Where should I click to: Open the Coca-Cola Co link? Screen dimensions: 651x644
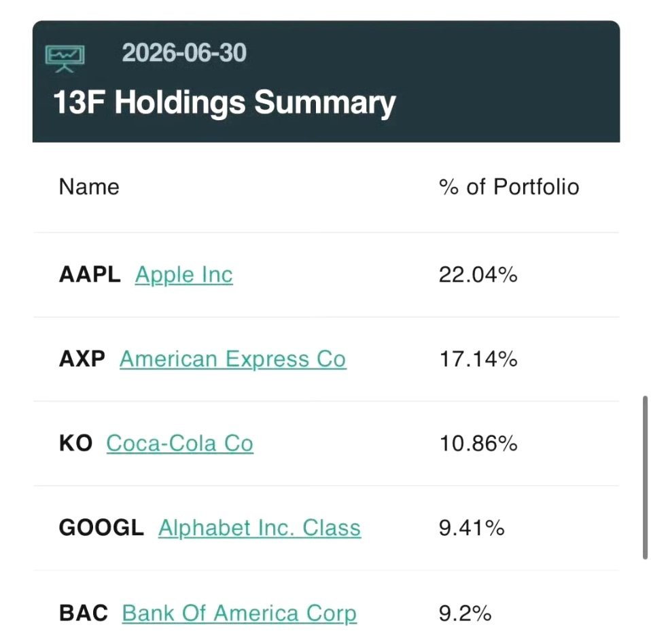180,444
